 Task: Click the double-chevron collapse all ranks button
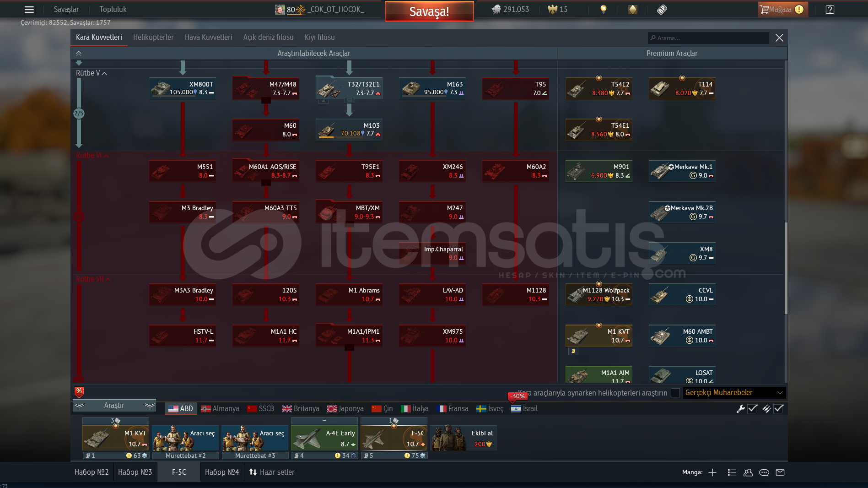pos(79,54)
